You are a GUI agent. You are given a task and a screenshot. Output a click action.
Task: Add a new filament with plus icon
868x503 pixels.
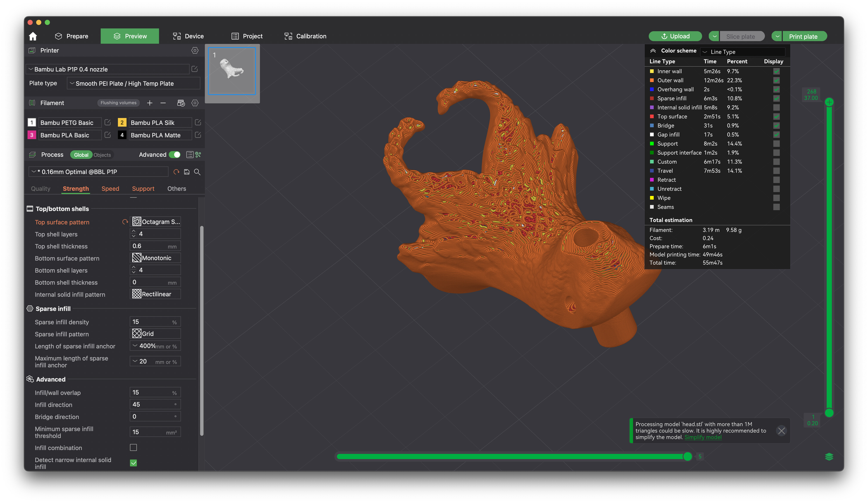[x=150, y=103]
